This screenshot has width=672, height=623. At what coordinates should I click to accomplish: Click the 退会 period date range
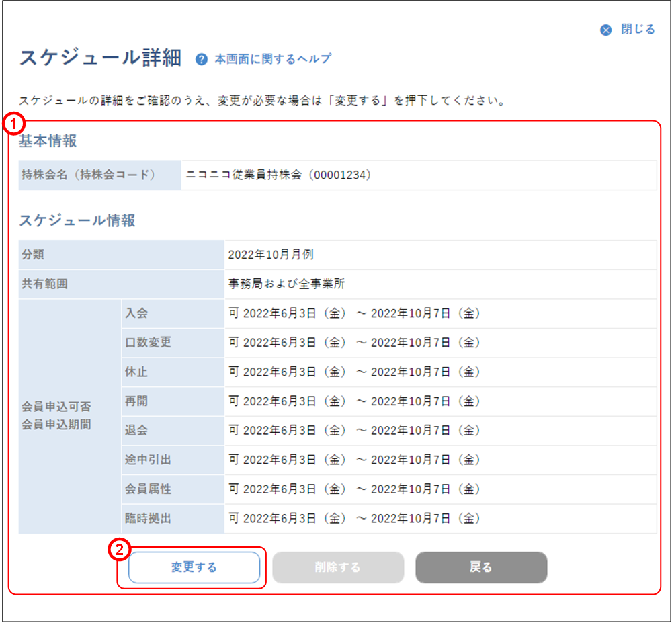[354, 431]
